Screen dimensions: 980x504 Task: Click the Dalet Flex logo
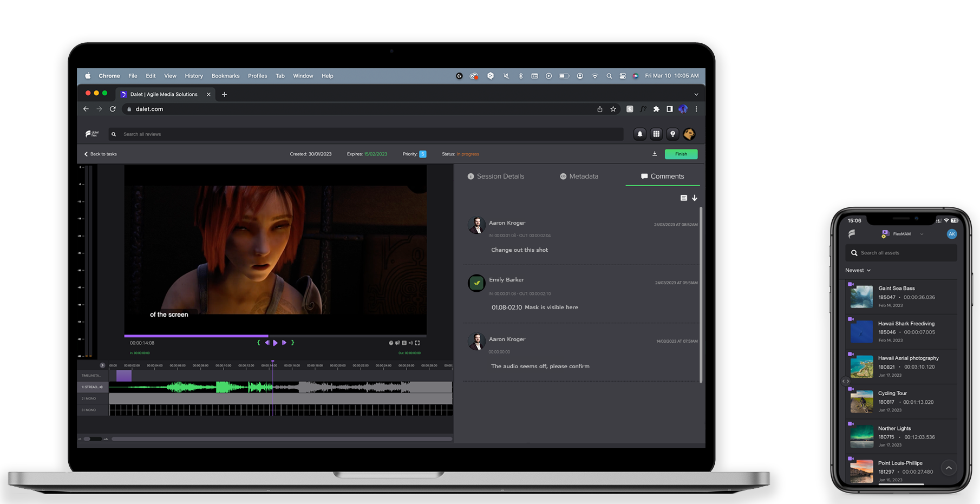tap(92, 134)
